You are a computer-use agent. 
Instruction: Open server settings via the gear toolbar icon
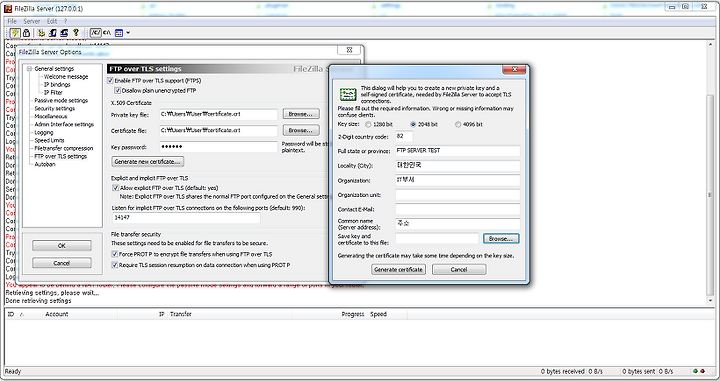coord(41,33)
